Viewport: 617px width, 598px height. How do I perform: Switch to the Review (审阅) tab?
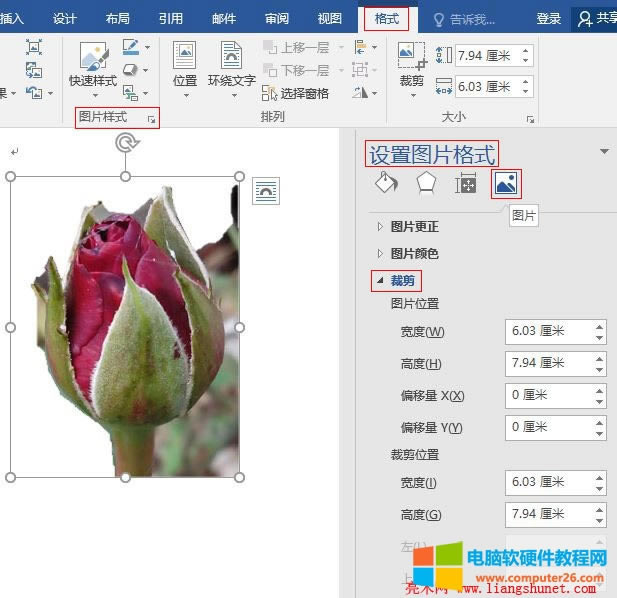(x=277, y=18)
